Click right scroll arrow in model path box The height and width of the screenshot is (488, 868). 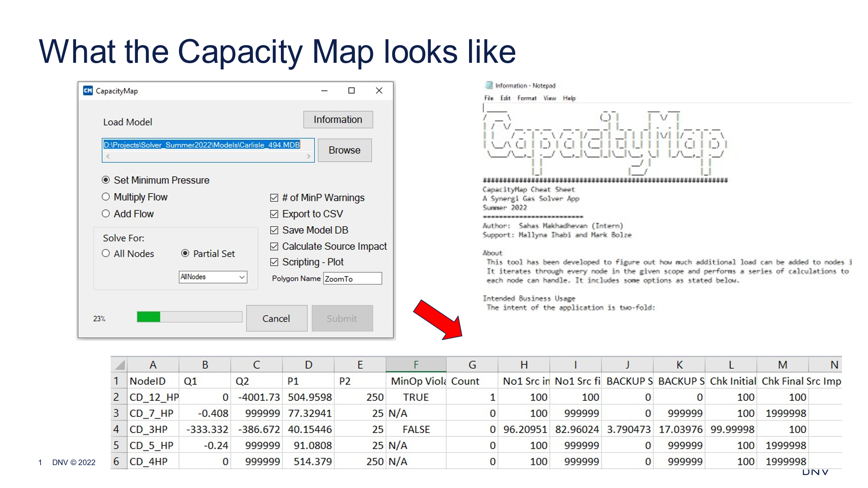308,156
